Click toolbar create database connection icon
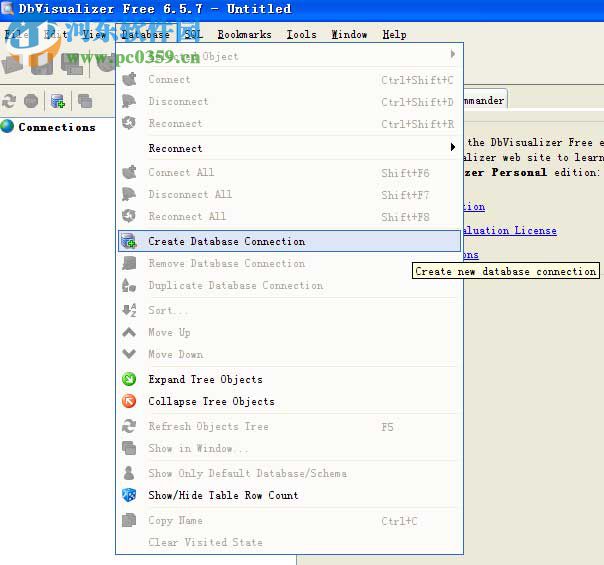Screen dimensions: 604x565 point(58,101)
